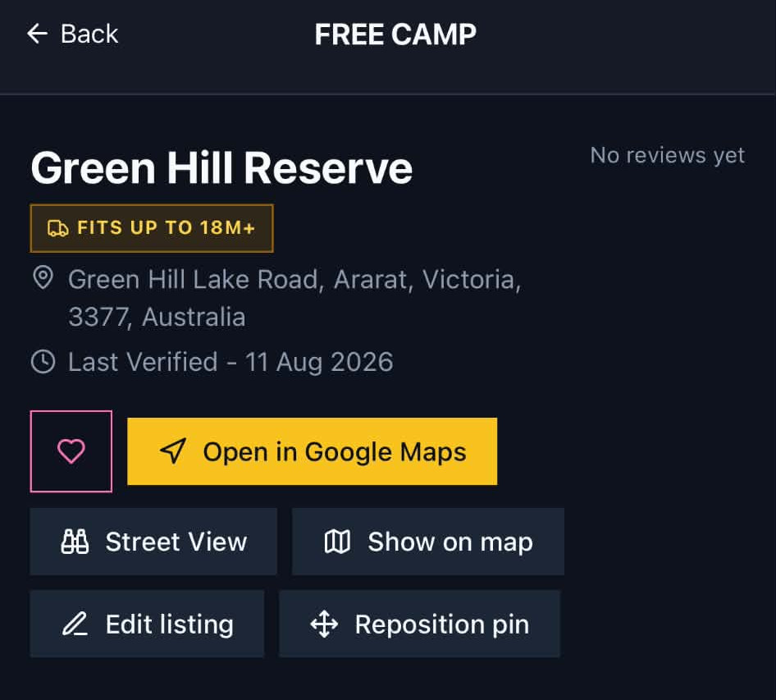The image size is (776, 700).
Task: Click the Green Hill Reserve title
Action: [221, 168]
